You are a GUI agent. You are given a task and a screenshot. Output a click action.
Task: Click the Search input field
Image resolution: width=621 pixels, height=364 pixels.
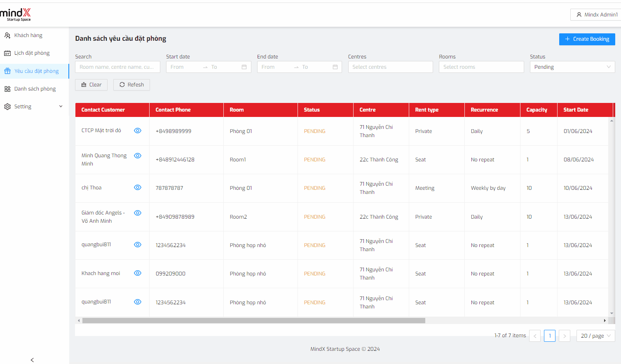pyautogui.click(x=117, y=67)
